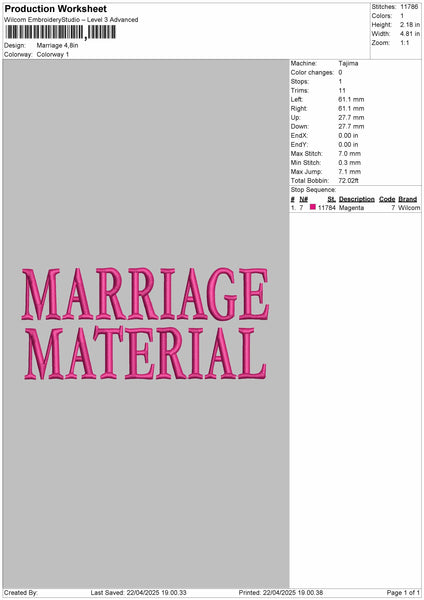Screen dimensions: 424x600
Task: Click the N# column header
Action: pyautogui.click(x=303, y=199)
